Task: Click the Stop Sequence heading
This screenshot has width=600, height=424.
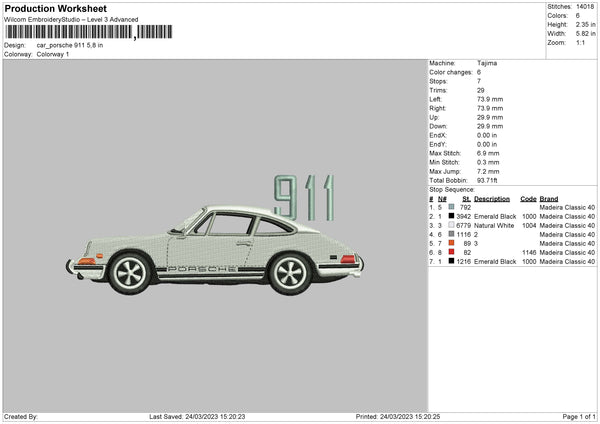Action: (452, 189)
